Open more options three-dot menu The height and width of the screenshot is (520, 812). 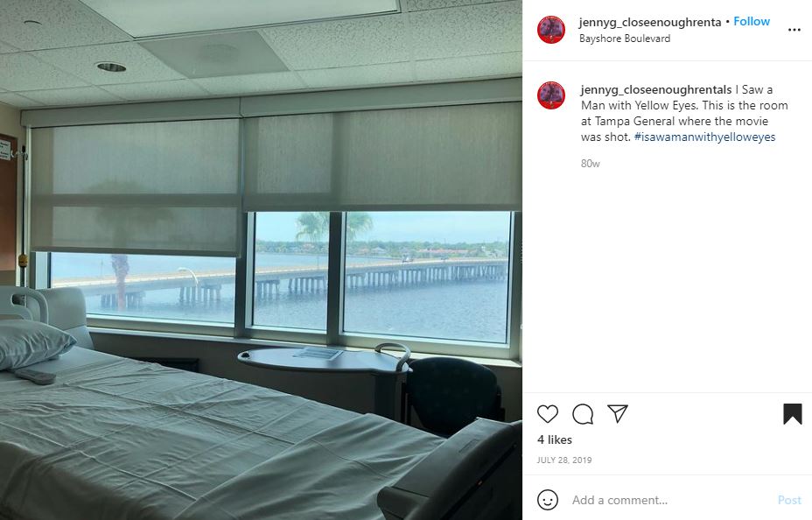click(x=794, y=30)
